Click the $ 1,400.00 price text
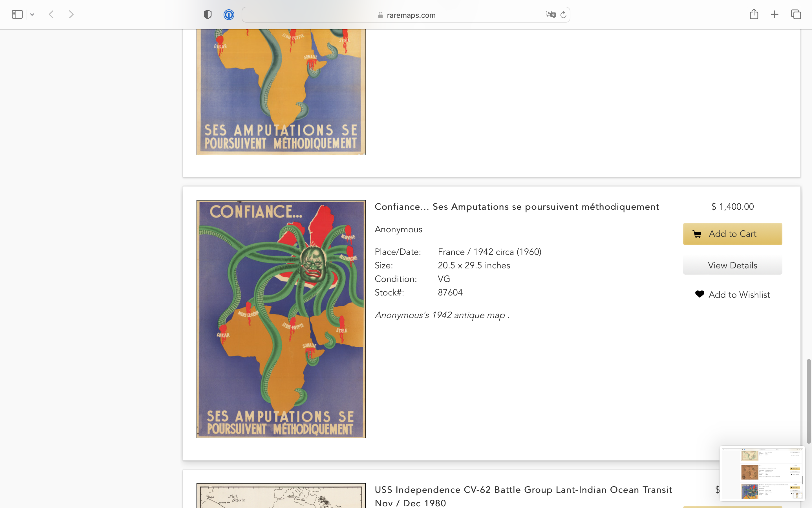 732,207
